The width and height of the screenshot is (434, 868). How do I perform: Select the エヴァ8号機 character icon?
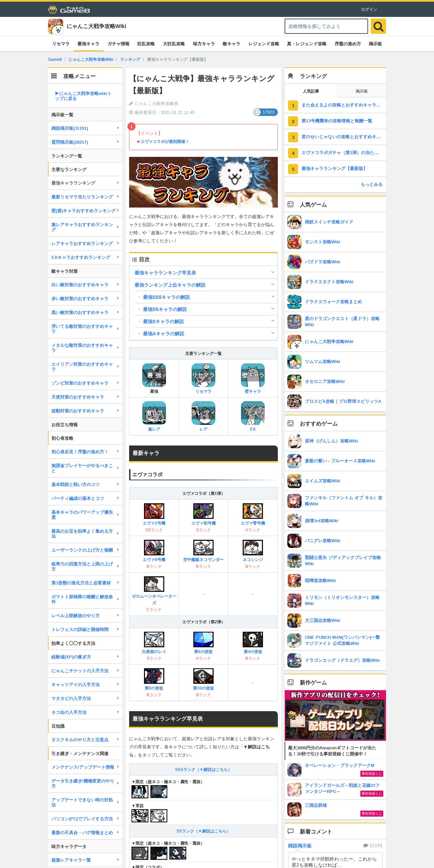(154, 548)
